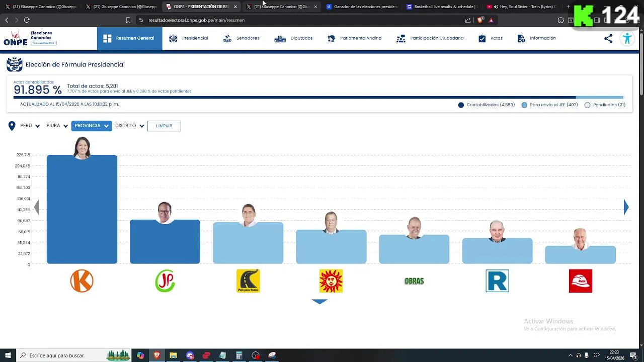Click the bookmark icon in address bar
The height and width of the screenshot is (362, 644).
(128, 20)
